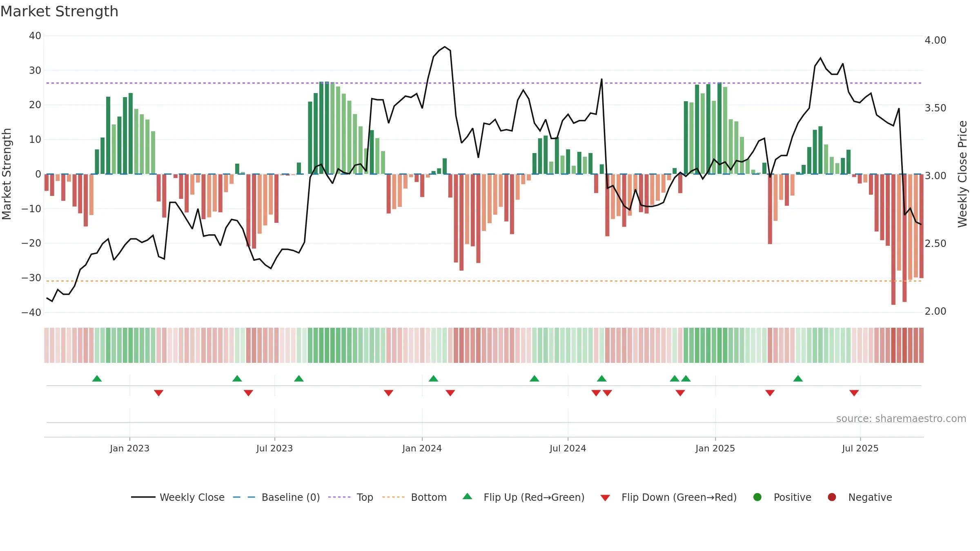Toggle the Baseline (0) legend entry
This screenshot has width=980, height=551.
[x=276, y=497]
